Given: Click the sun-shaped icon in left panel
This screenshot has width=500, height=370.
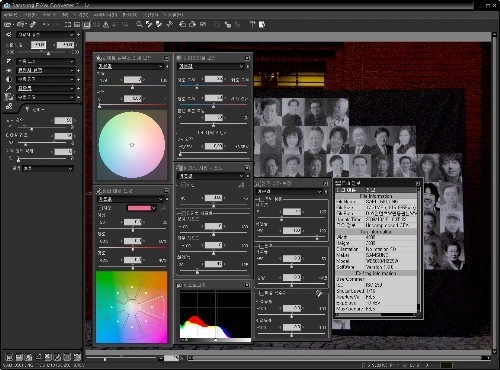Looking at the screenshot, I should 9,70.
